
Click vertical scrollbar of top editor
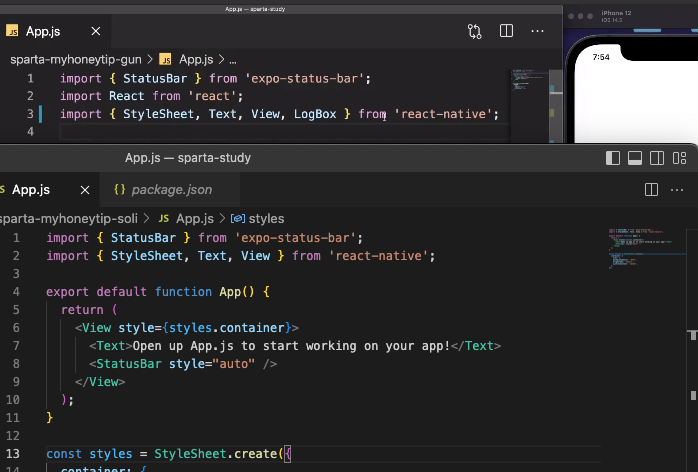pyautogui.click(x=556, y=106)
